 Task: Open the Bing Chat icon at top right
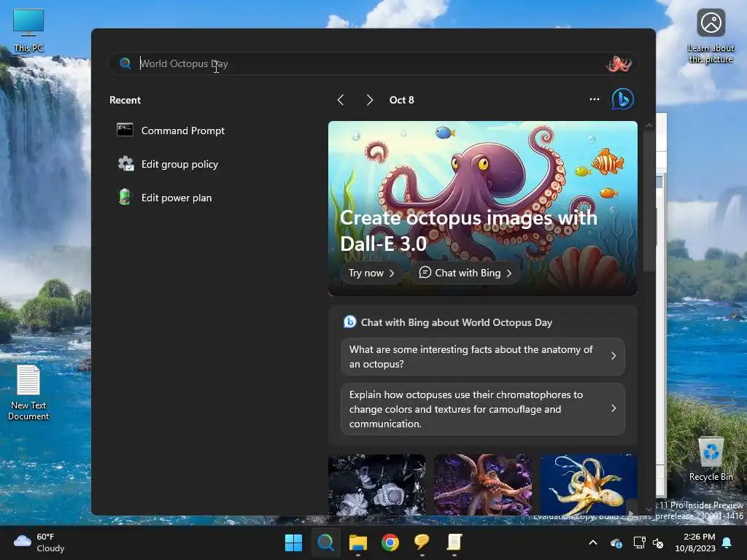click(x=623, y=99)
